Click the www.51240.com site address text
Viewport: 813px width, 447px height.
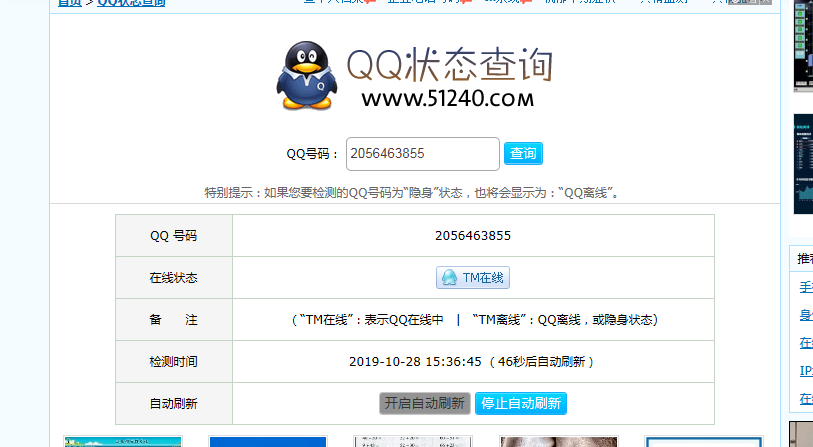coord(447,98)
